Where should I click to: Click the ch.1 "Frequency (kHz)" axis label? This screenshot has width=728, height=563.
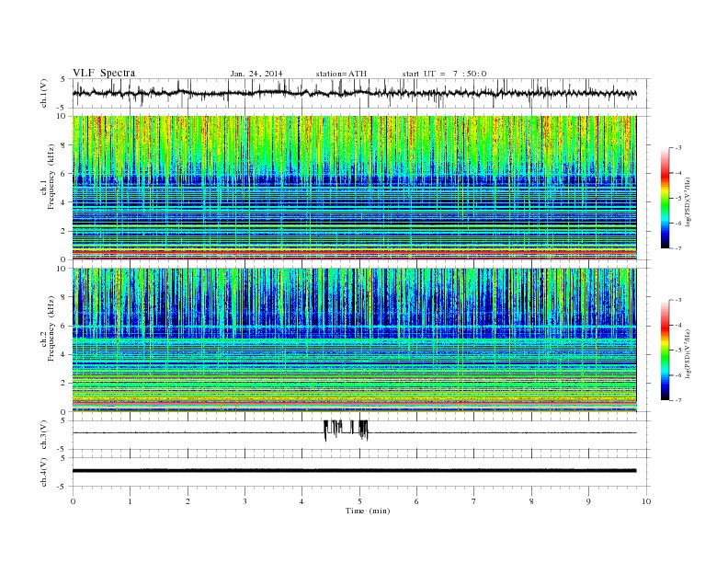(x=51, y=176)
